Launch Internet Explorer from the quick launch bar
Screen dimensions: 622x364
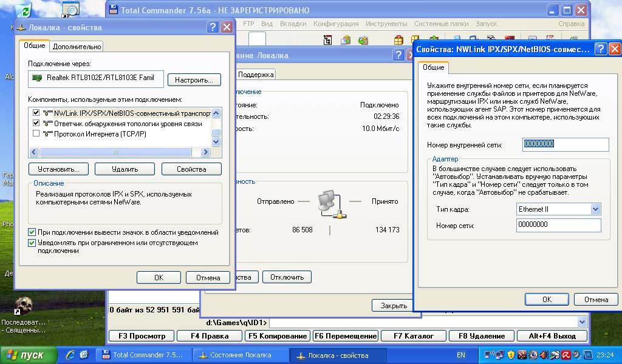pyautogui.click(x=70, y=354)
